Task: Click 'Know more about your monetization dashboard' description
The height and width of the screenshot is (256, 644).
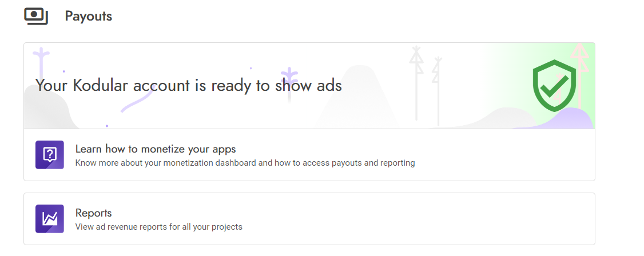Action: click(x=245, y=163)
